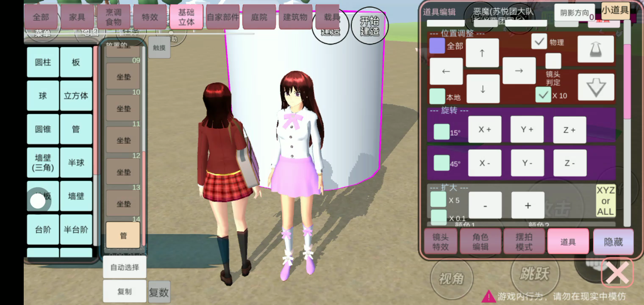Switch to the 镜头特效 tab

(441, 242)
